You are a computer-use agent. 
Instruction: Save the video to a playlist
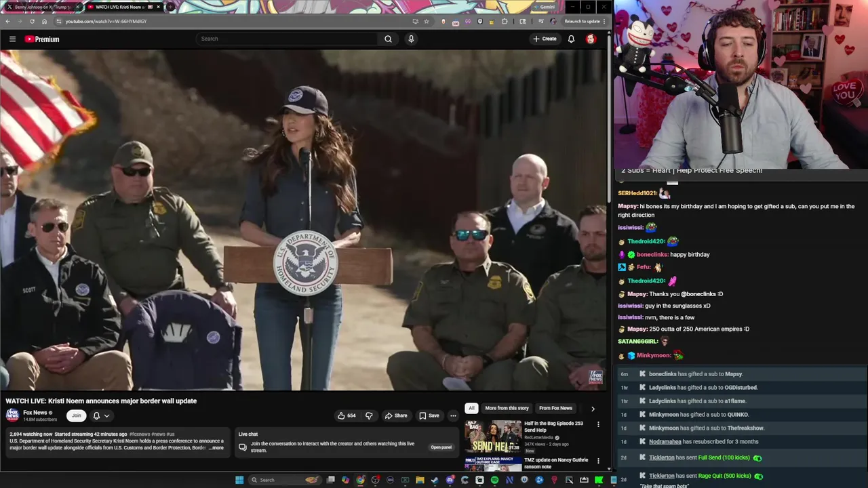[x=429, y=415]
